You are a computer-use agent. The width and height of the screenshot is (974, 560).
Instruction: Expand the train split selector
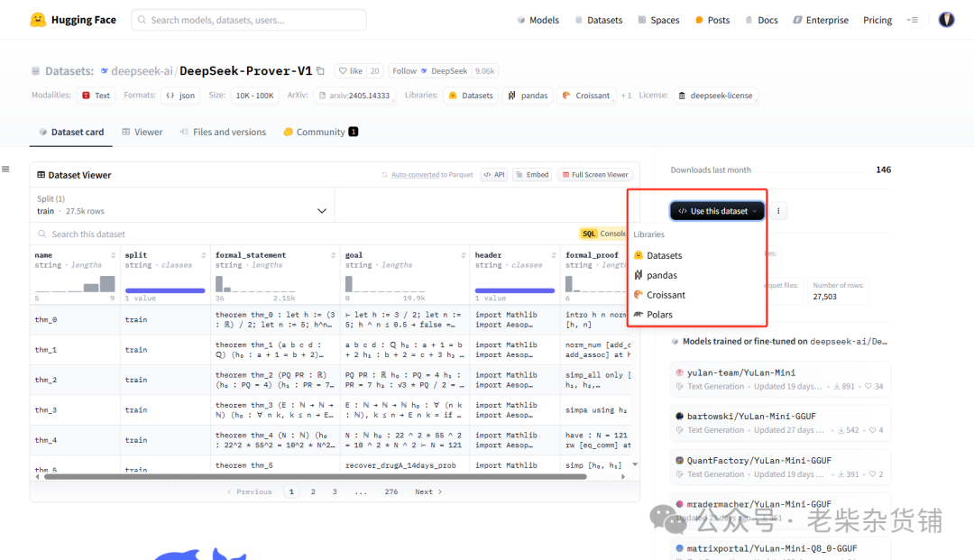(x=182, y=205)
